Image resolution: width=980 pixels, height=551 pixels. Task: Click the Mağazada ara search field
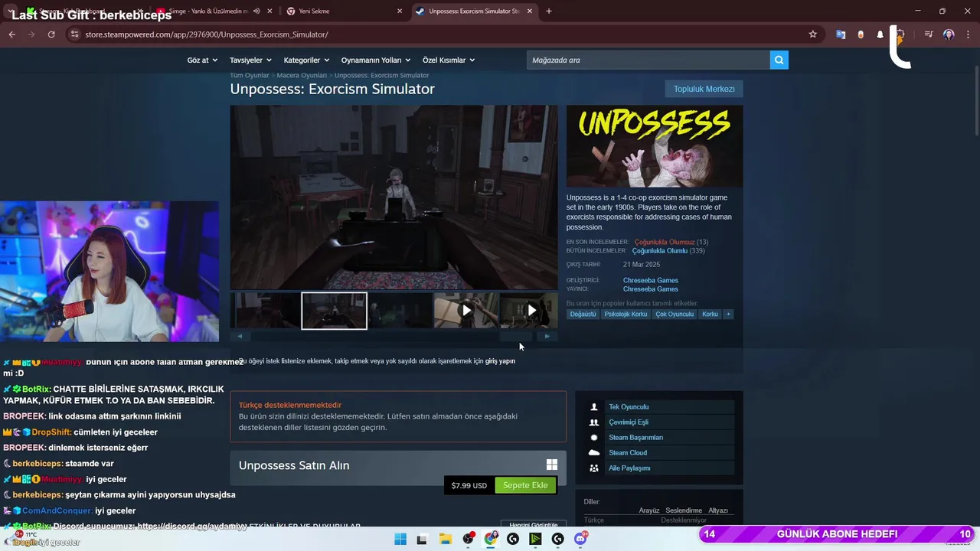(648, 60)
